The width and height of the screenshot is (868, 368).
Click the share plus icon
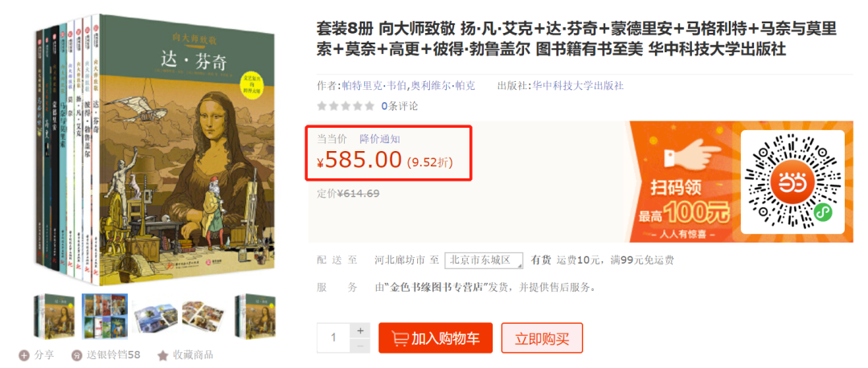pos(24,354)
